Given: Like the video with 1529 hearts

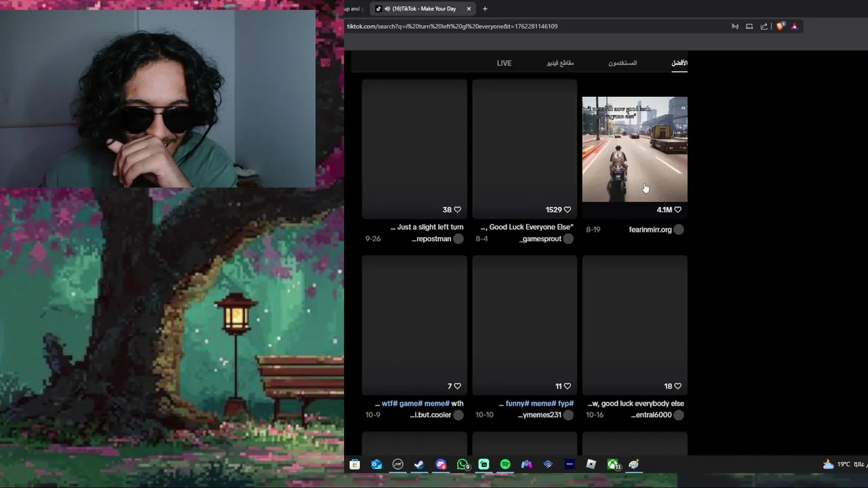Looking at the screenshot, I should pos(568,210).
